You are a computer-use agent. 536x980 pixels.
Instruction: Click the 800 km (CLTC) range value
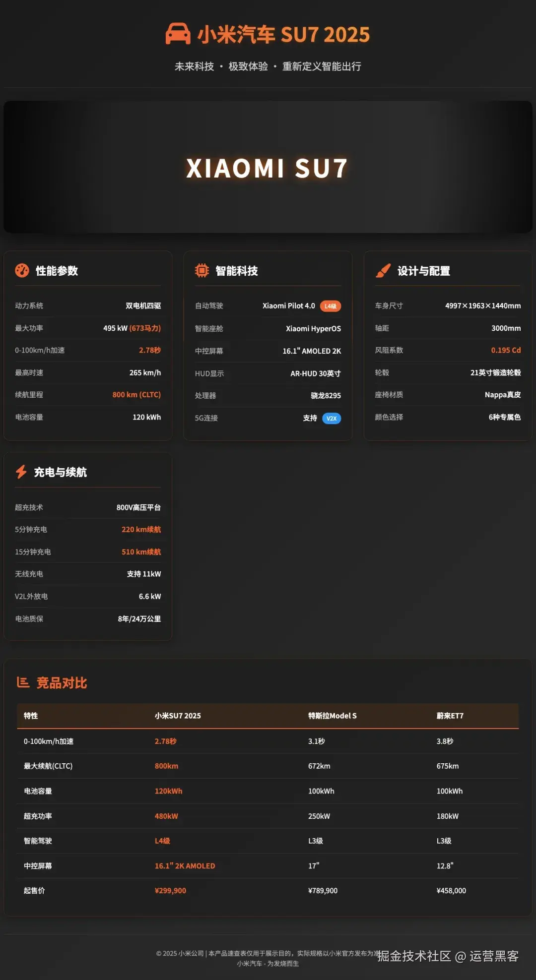[136, 395]
